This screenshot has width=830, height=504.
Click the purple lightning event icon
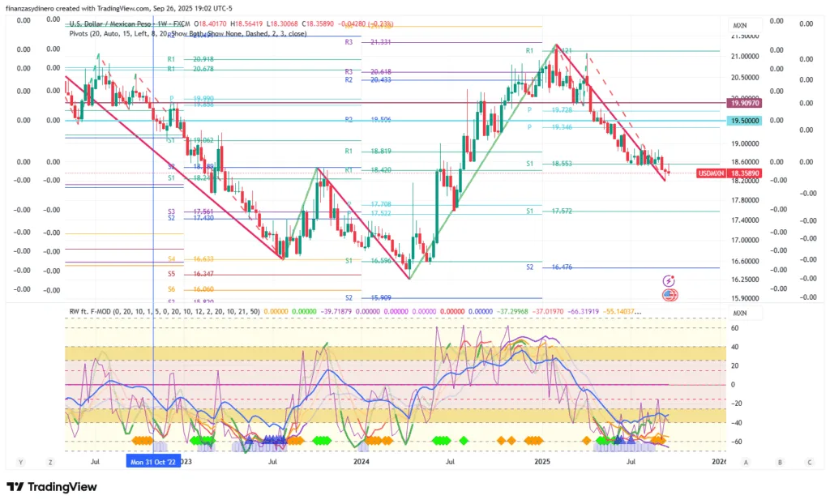[x=670, y=280]
